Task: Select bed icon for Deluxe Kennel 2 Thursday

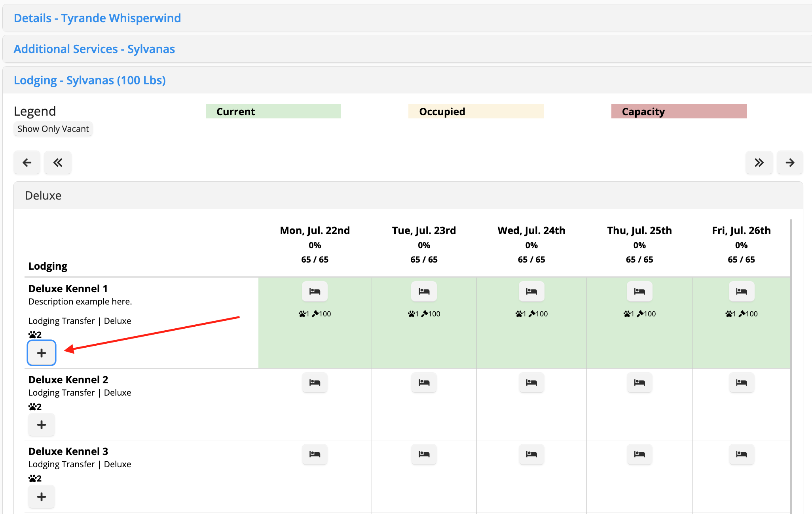Action: [639, 383]
